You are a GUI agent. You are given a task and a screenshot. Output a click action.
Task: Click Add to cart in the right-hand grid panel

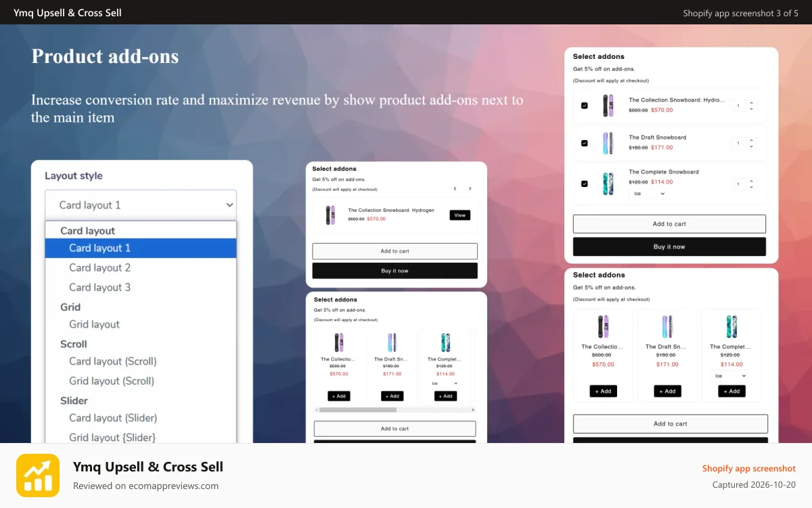pyautogui.click(x=671, y=424)
